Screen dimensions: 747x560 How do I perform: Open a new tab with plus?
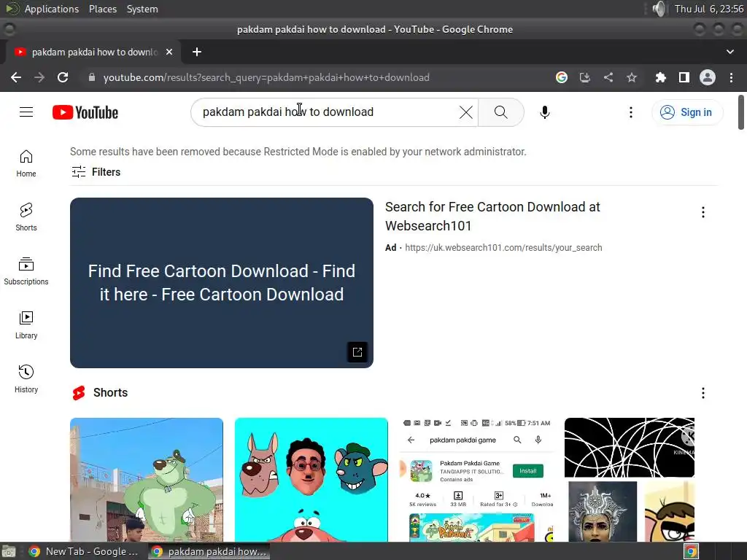[x=197, y=52]
